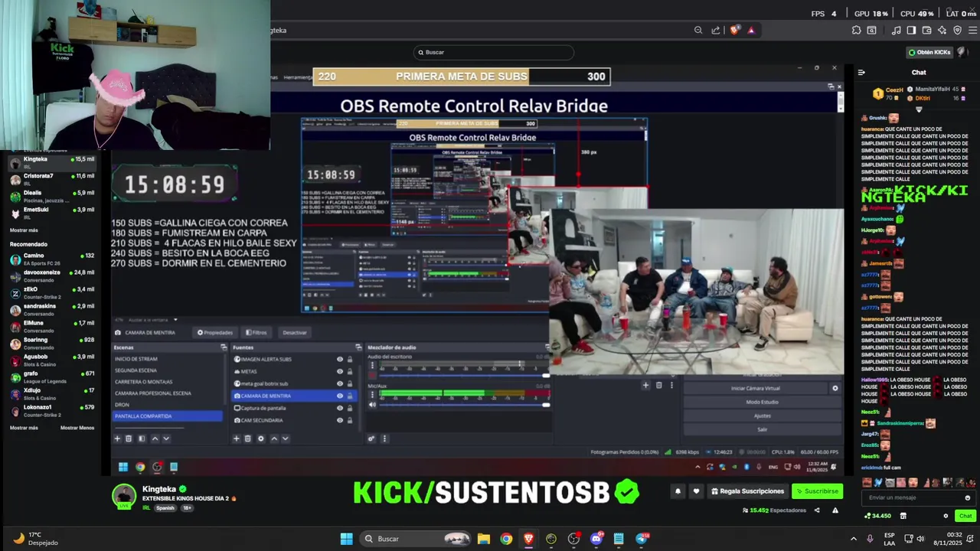Toggle visibility of IMAGEN ALERTA SUBS source
980x551 pixels.
click(x=340, y=359)
